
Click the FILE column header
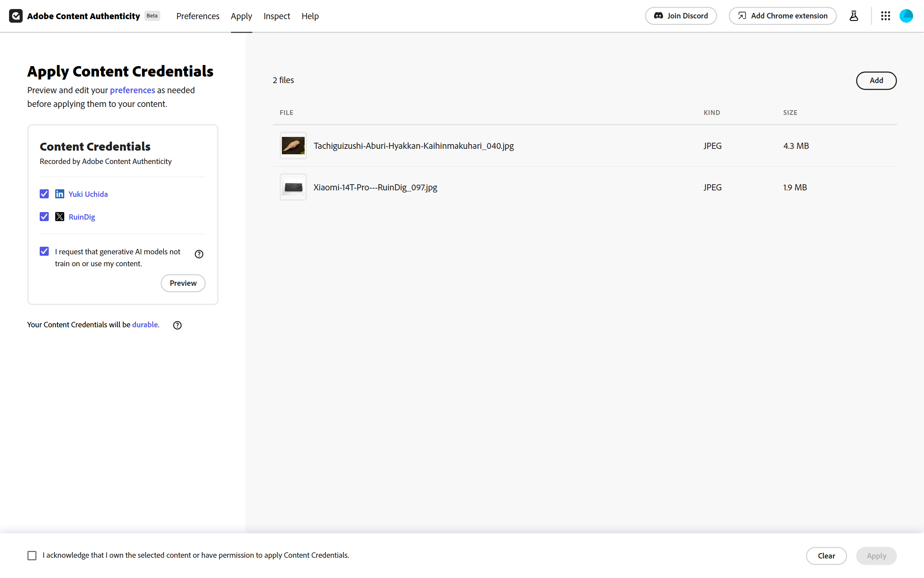click(x=286, y=112)
